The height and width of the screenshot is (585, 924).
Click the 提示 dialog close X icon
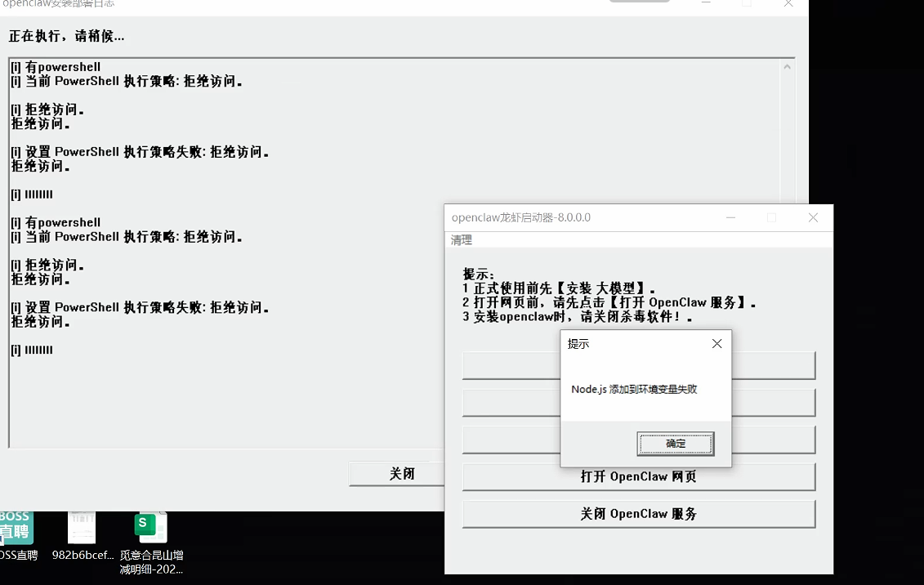716,343
